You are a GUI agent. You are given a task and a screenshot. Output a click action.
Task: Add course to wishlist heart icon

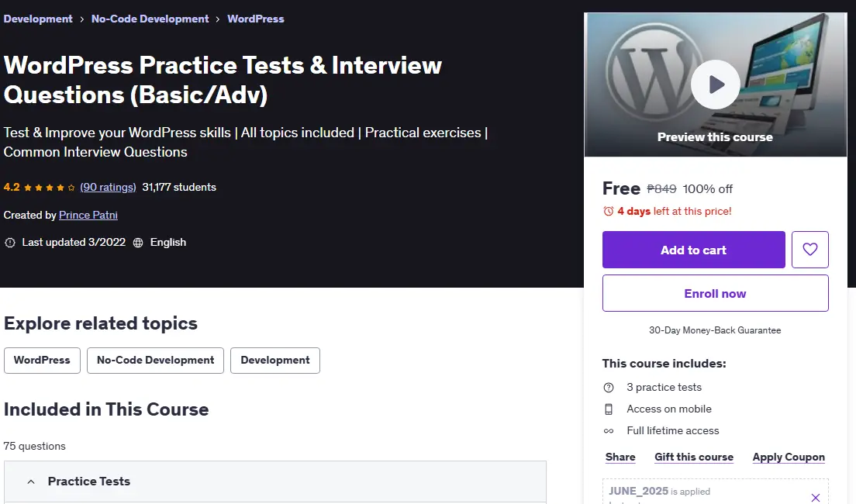click(x=810, y=250)
